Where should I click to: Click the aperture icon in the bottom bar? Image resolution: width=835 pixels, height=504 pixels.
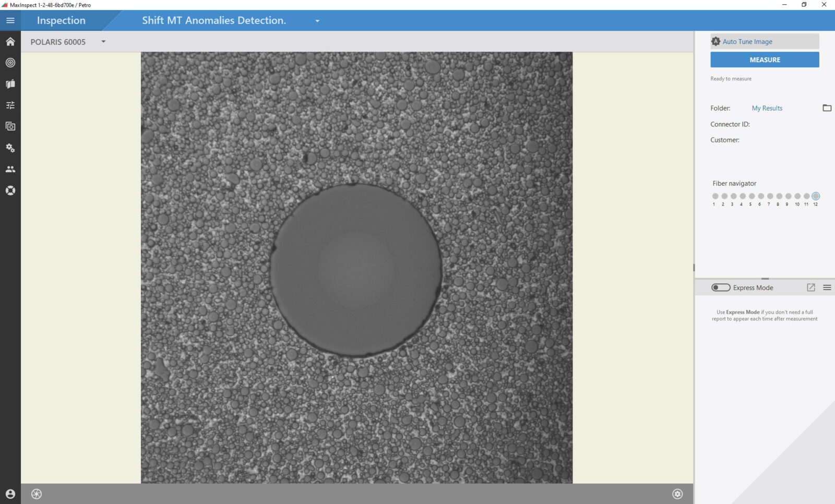coord(36,493)
